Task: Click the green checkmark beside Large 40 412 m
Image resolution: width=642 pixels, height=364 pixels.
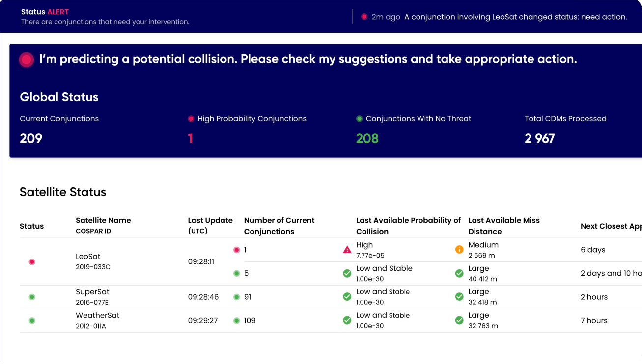Action: coord(459,273)
